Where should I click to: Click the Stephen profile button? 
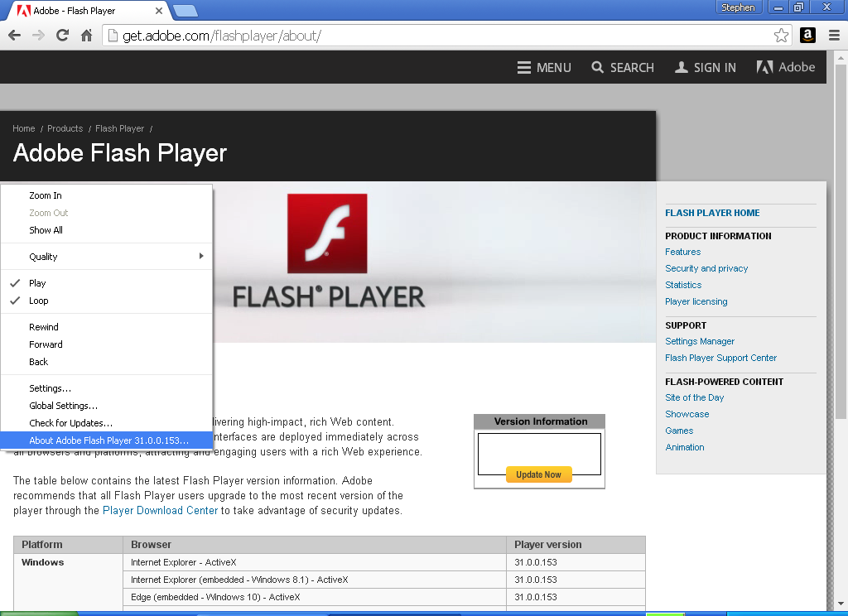[x=738, y=7]
